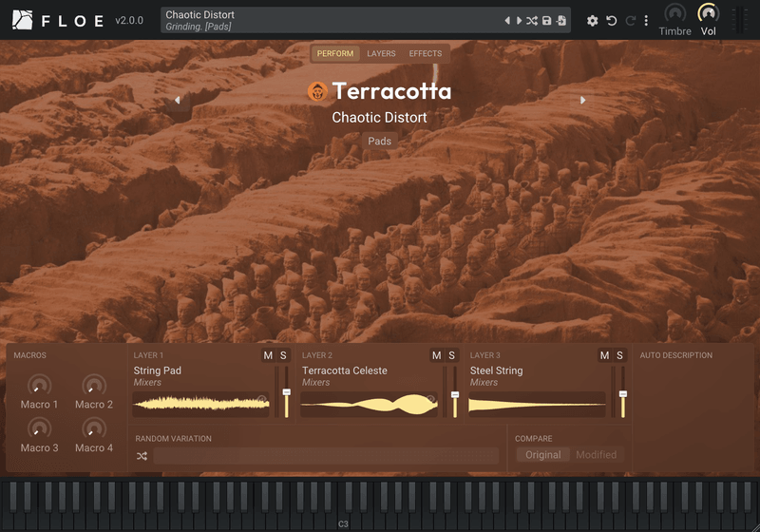Click the load preset from file icon
760x532 pixels.
point(561,20)
